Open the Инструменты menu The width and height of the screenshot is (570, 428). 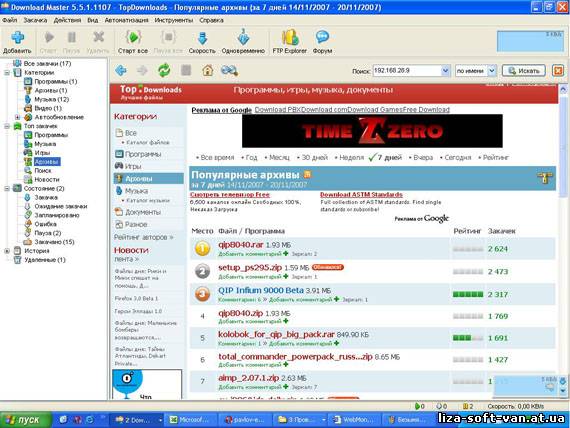(174, 20)
